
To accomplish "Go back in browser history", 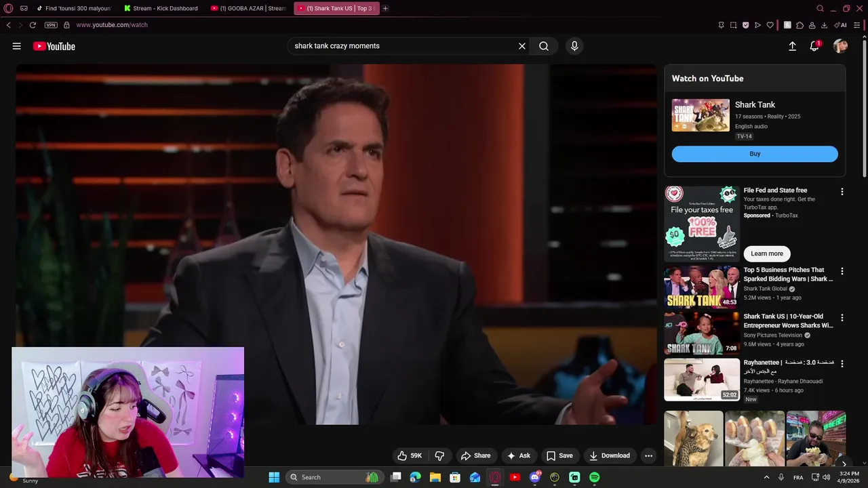I will coord(8,25).
